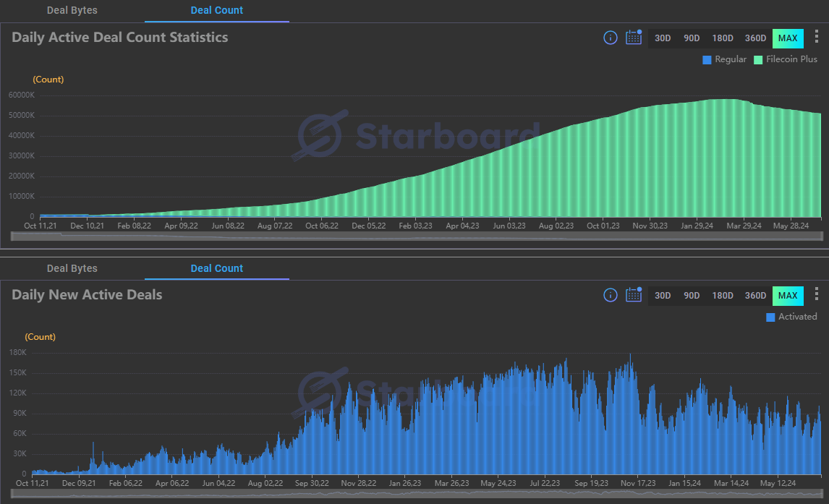Open calendar date picker on top chart
The image size is (829, 504).
(x=634, y=38)
